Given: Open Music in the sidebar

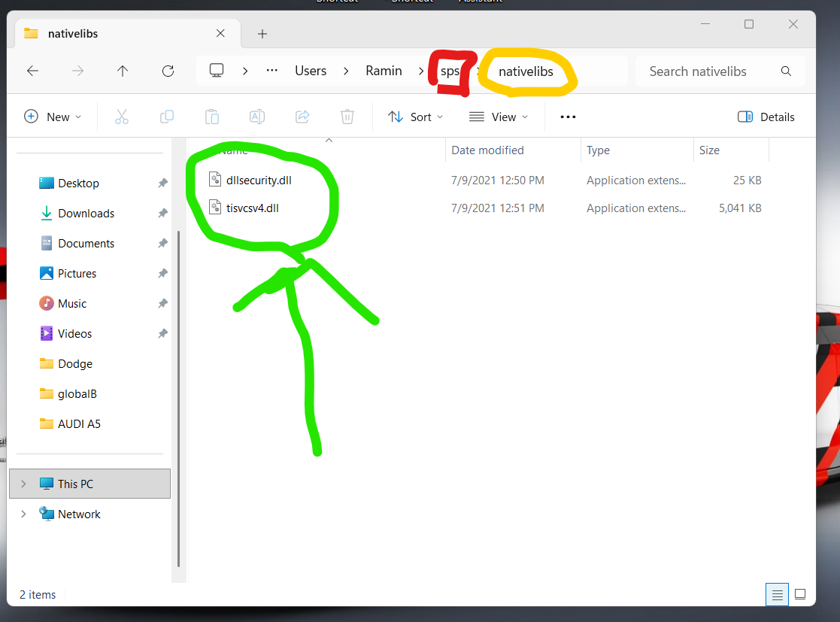Looking at the screenshot, I should pyautogui.click(x=71, y=303).
